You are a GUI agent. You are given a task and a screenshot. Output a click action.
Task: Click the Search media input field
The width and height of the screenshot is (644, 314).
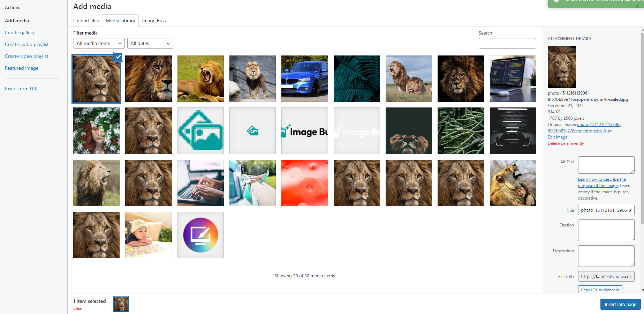[x=507, y=43]
